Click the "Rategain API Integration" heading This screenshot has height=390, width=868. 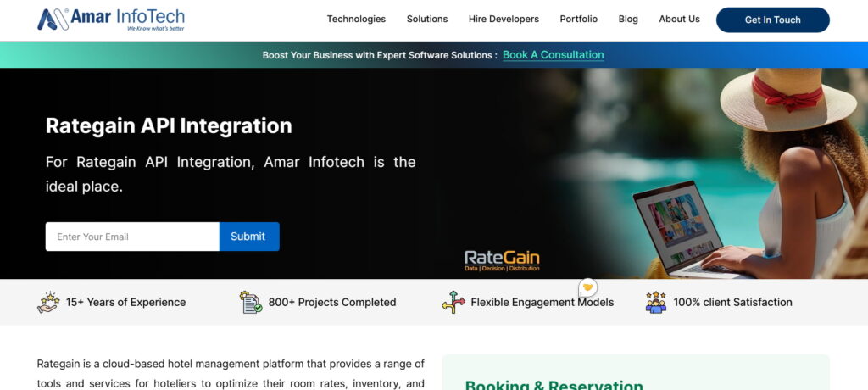tap(169, 125)
